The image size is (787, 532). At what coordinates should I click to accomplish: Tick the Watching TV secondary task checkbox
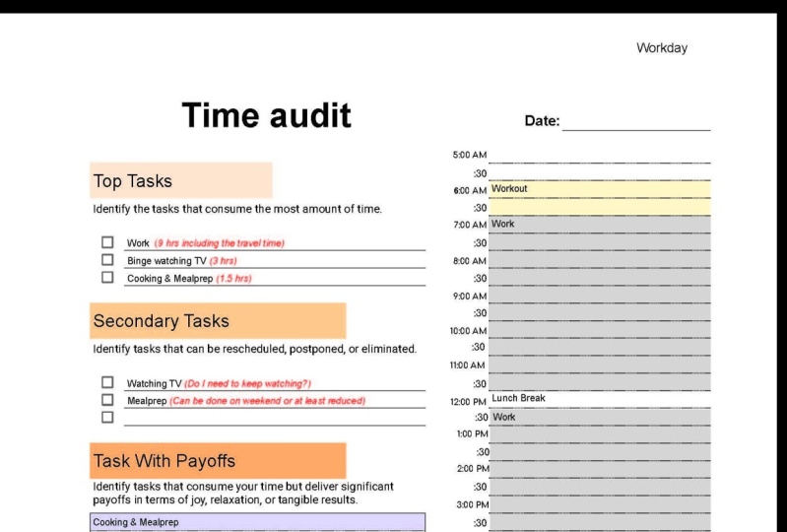(107, 382)
